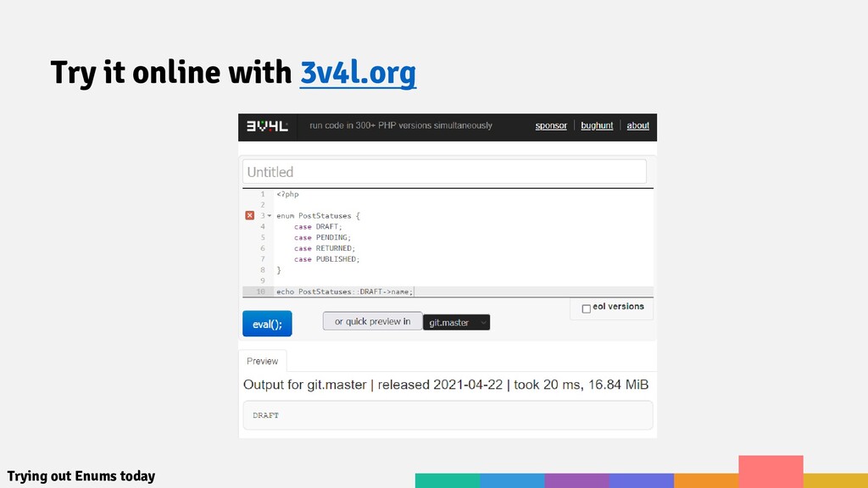The width and height of the screenshot is (868, 488).
Task: Click the line 'case RETURNED;'
Action: [325, 248]
